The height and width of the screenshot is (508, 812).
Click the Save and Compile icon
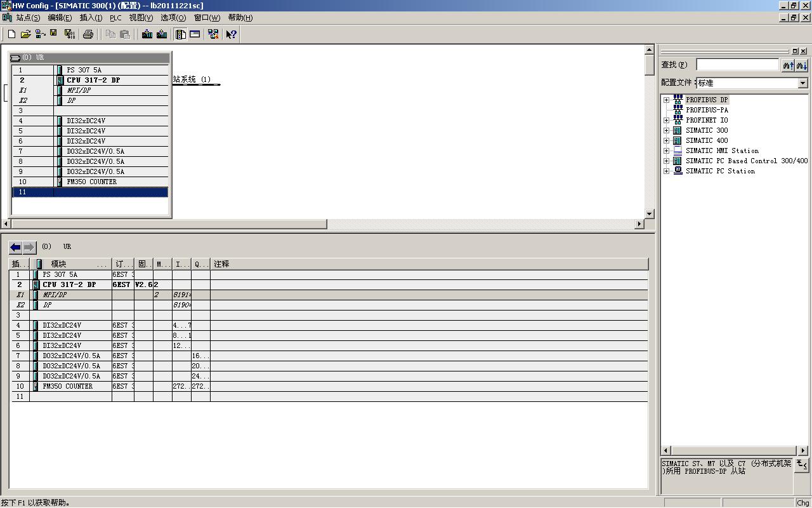(x=69, y=34)
